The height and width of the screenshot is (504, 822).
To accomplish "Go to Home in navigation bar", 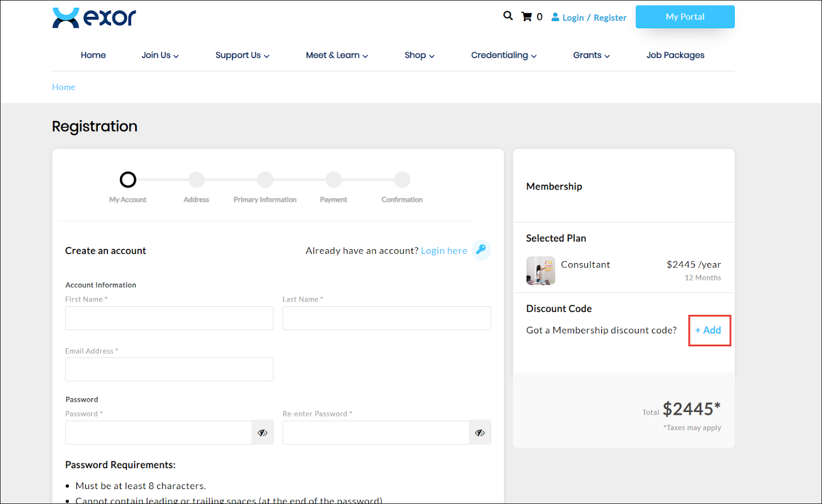I will (x=93, y=55).
